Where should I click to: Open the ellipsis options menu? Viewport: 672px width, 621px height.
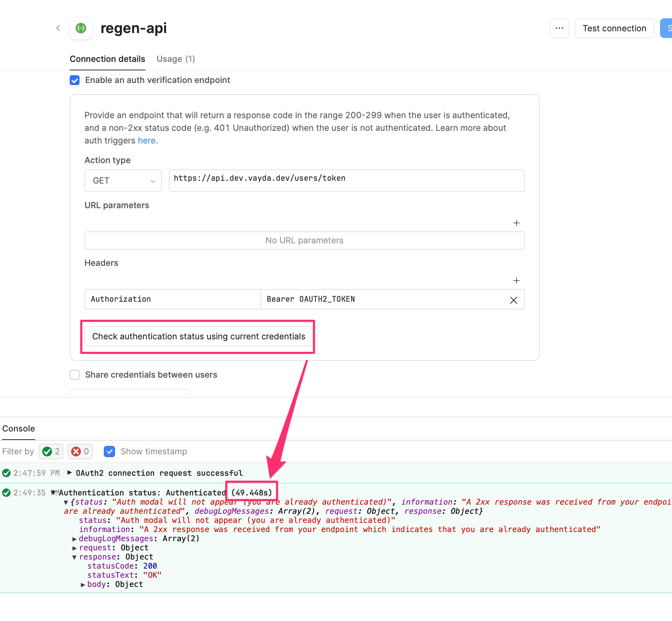559,28
